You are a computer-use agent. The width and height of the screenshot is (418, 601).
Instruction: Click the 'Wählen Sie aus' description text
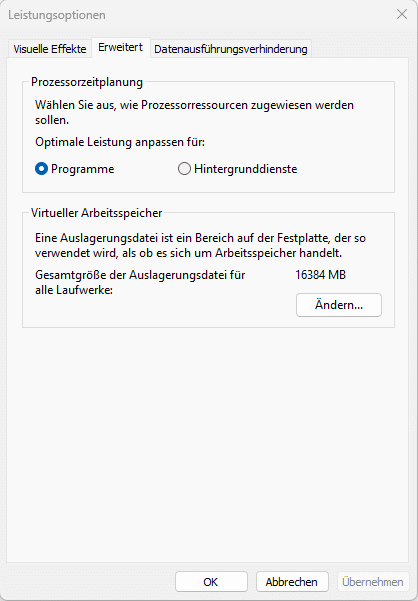coord(195,112)
